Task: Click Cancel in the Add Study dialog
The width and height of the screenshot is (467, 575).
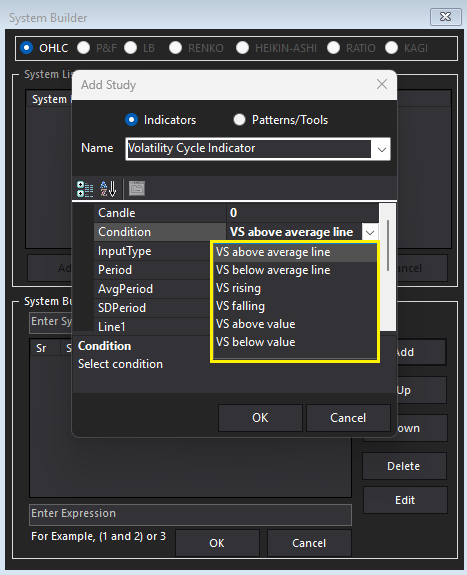Action: click(x=348, y=418)
